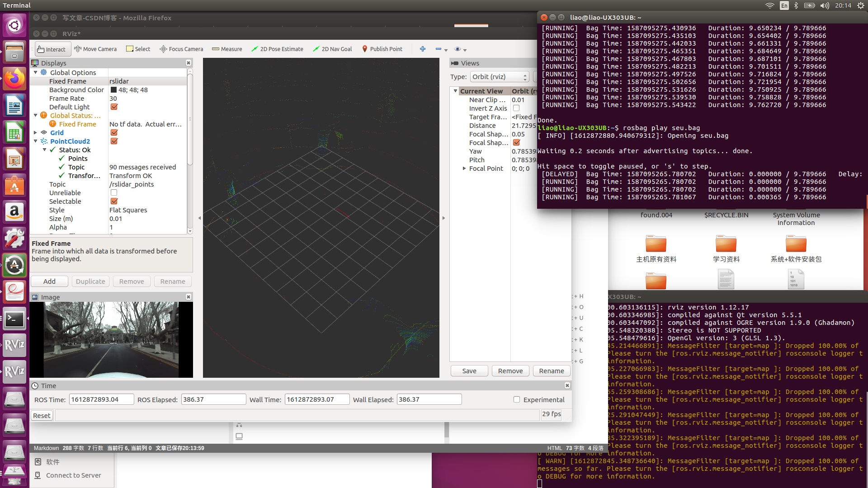Activate the Move Camera tool
Viewport: 868px width, 488px height.
point(95,49)
